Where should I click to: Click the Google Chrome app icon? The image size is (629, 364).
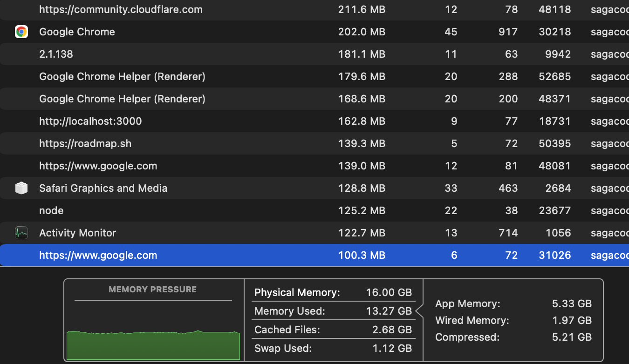coord(21,32)
